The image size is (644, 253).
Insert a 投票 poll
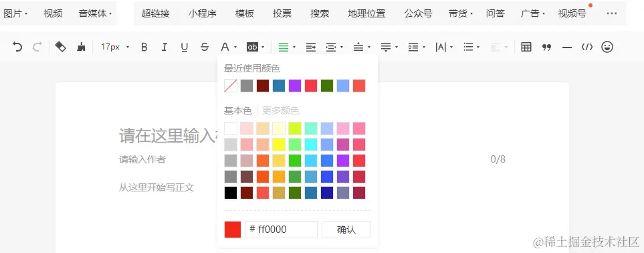[x=282, y=13]
